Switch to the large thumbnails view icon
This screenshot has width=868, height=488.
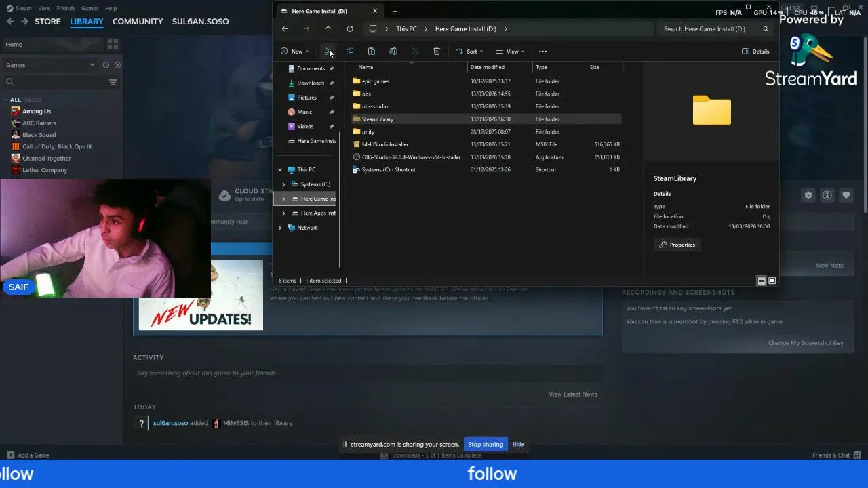pyautogui.click(x=772, y=281)
